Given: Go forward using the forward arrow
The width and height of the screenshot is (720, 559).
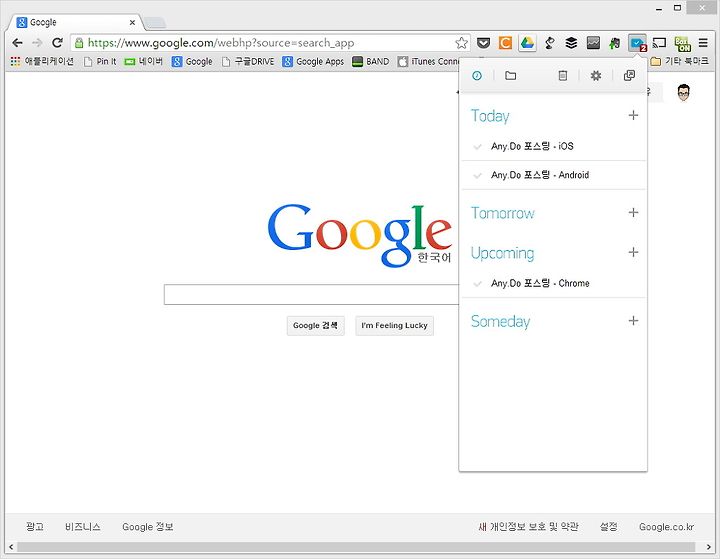Looking at the screenshot, I should point(37,43).
